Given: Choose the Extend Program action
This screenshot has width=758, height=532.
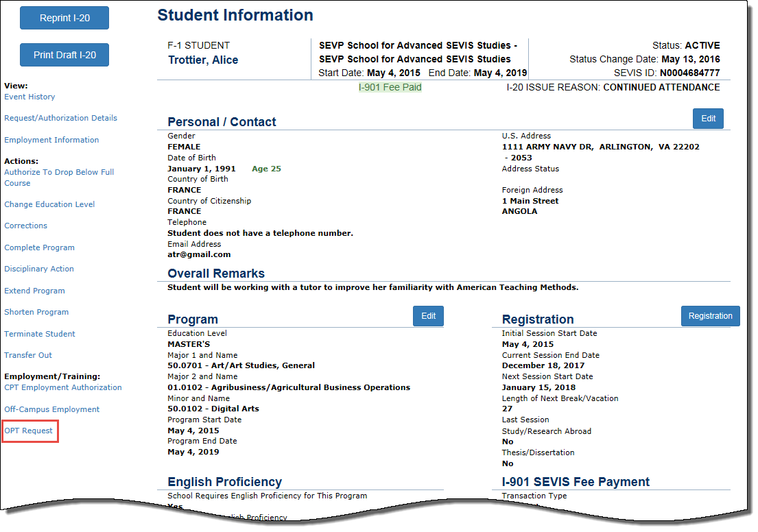Looking at the screenshot, I should pyautogui.click(x=34, y=291).
